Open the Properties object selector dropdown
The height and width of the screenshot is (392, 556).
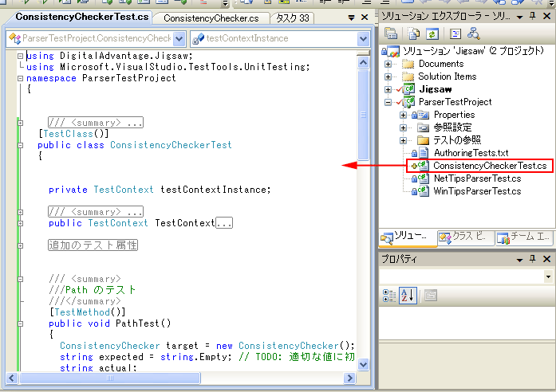548,276
